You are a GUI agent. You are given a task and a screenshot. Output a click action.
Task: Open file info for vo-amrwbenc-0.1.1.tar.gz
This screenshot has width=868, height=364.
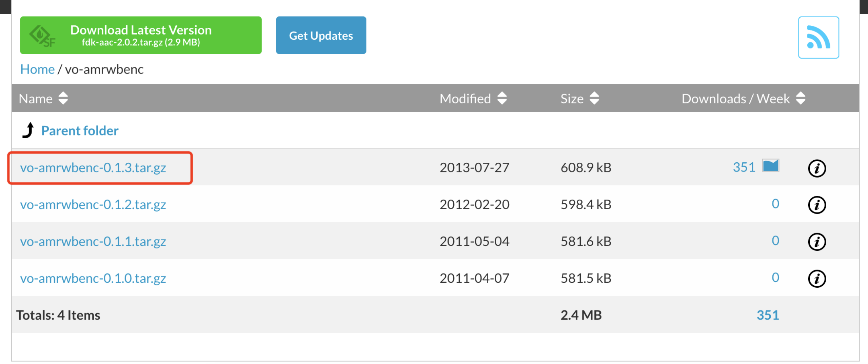coord(817,242)
